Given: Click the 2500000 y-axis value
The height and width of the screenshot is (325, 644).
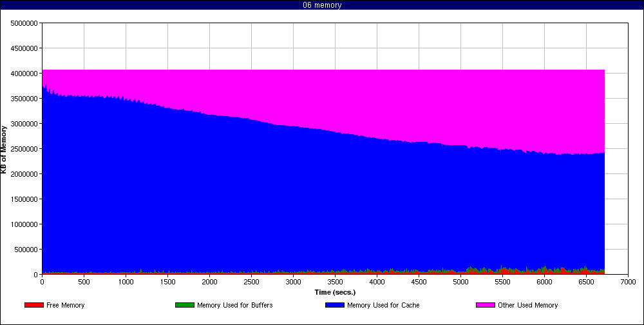Looking at the screenshot, I should click(26, 148).
